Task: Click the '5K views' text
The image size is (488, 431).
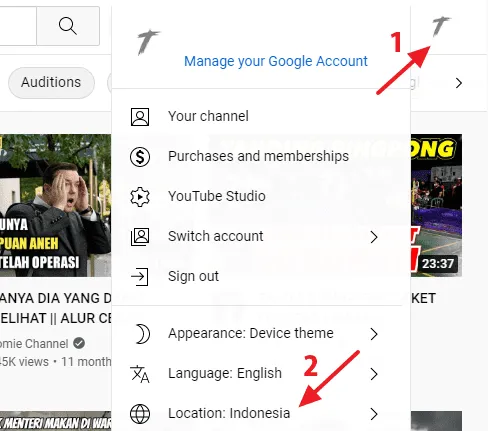Action: coord(24,362)
